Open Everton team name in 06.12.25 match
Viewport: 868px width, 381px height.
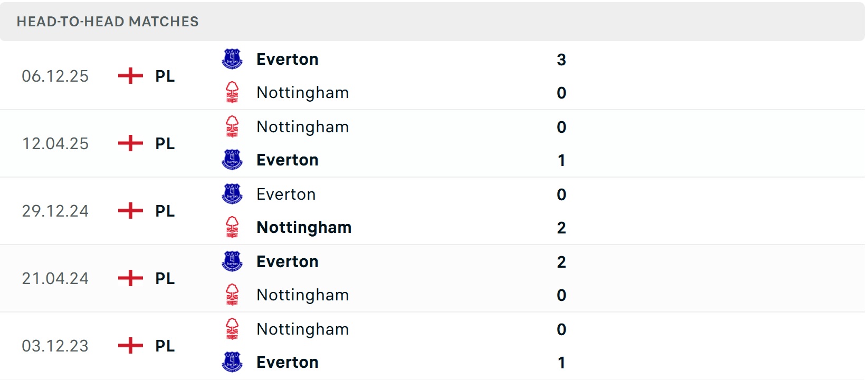(x=287, y=59)
